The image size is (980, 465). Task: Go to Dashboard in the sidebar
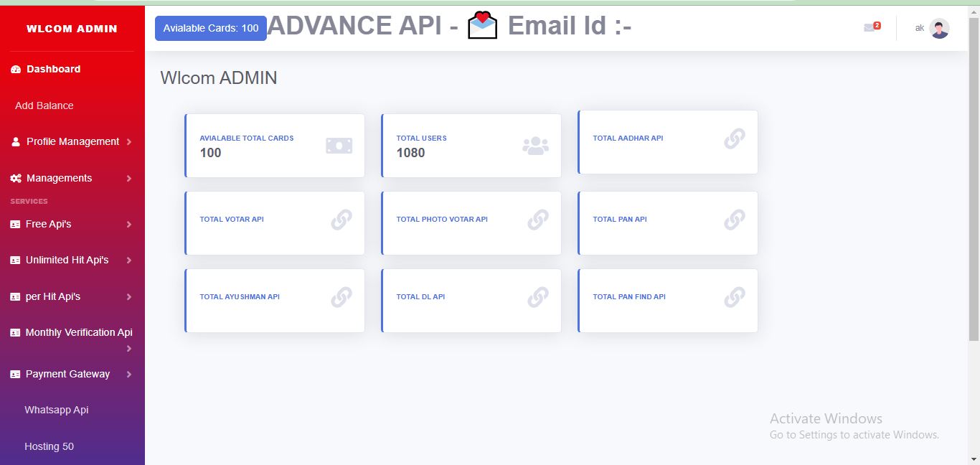[x=53, y=69]
